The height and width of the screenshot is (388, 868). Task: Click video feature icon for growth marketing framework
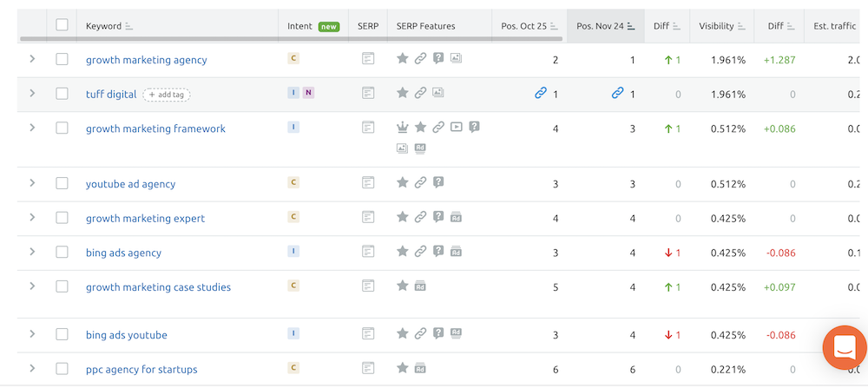pos(457,127)
